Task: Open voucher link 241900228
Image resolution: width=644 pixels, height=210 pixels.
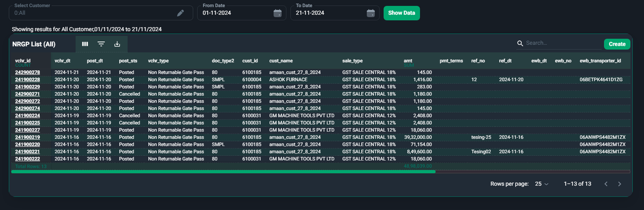Action: (28, 80)
